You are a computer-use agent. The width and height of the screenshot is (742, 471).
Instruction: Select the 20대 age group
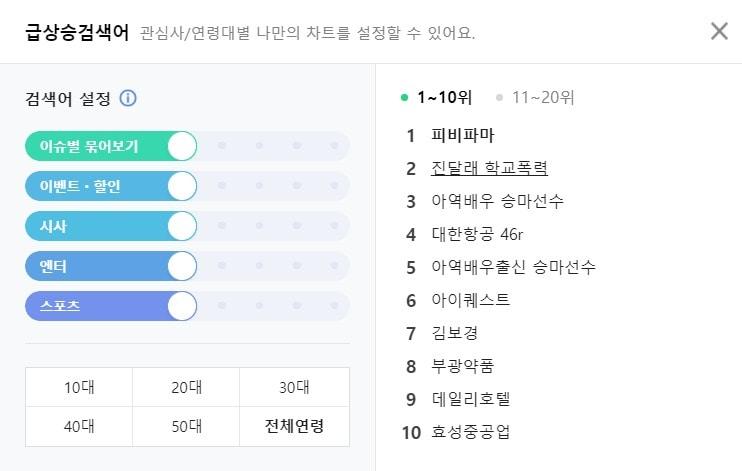coord(186,387)
